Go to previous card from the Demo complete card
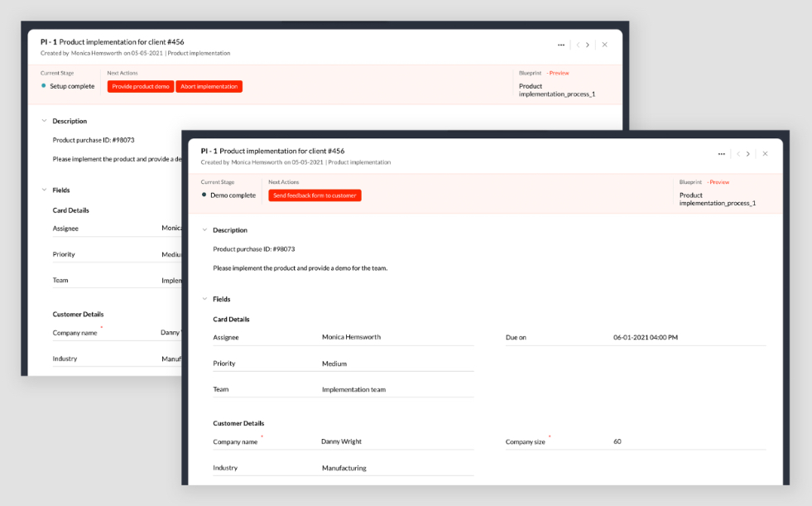 click(738, 154)
